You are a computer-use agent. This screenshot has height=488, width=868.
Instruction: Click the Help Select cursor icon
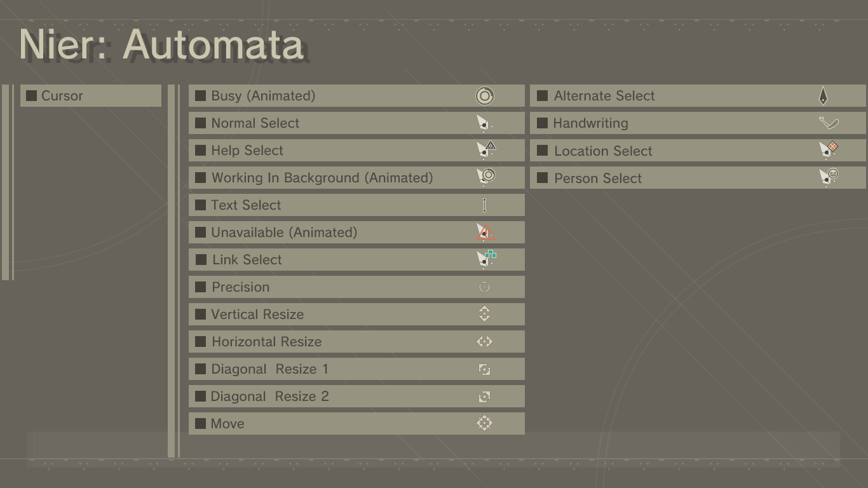(486, 150)
